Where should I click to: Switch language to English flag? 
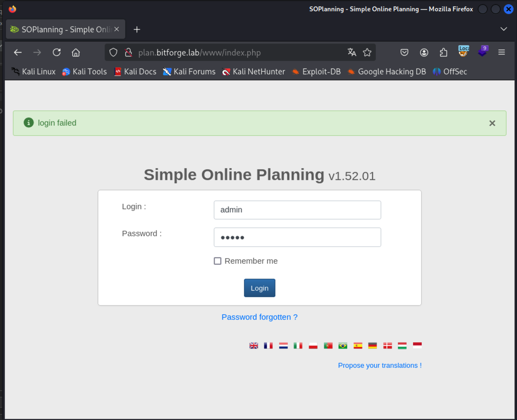(254, 346)
